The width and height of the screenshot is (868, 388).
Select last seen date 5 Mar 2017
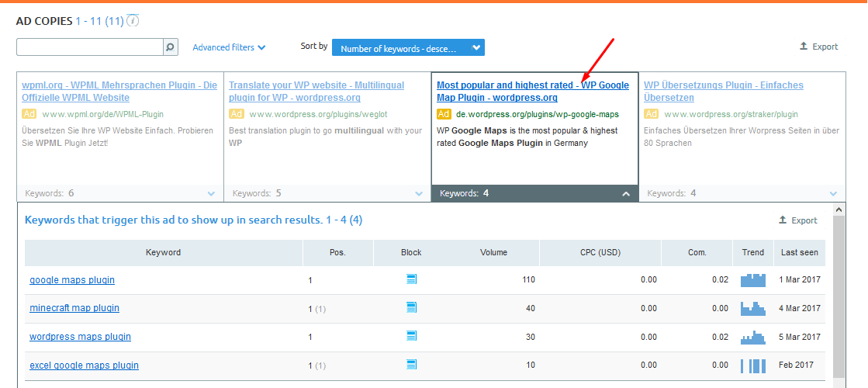[800, 337]
